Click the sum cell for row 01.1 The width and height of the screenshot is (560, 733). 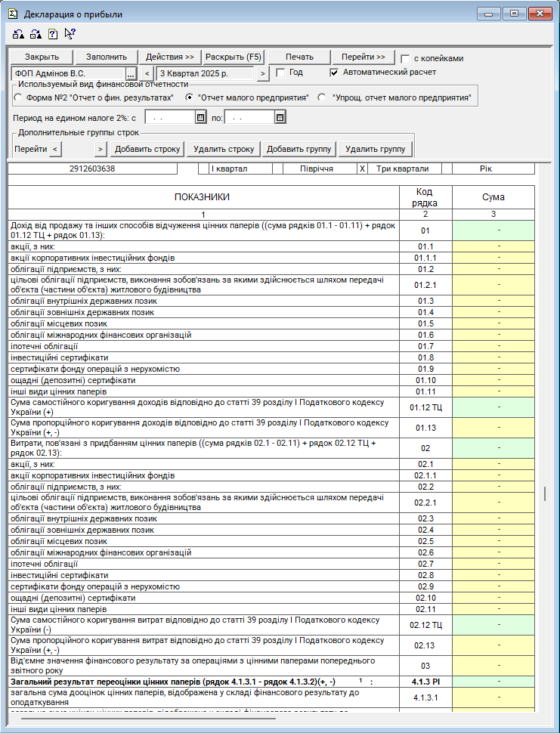pos(493,246)
